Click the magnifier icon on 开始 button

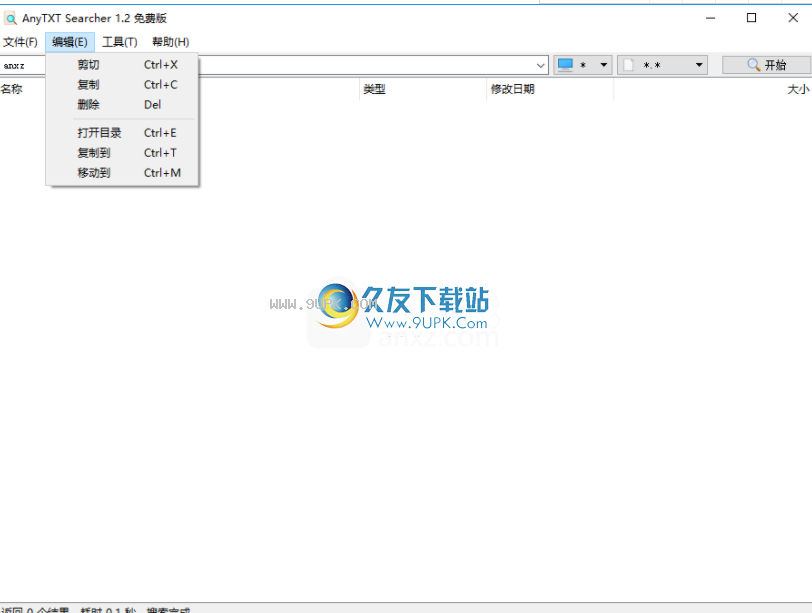tap(753, 65)
